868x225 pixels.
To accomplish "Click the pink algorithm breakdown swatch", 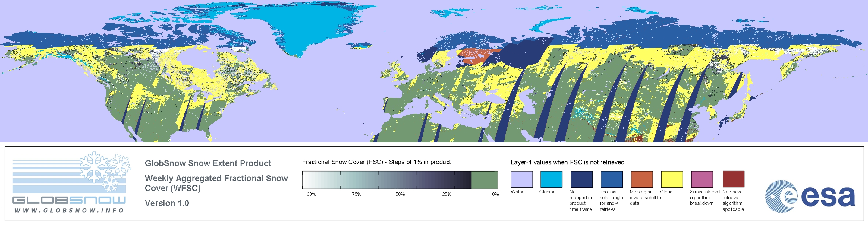I will [x=702, y=179].
